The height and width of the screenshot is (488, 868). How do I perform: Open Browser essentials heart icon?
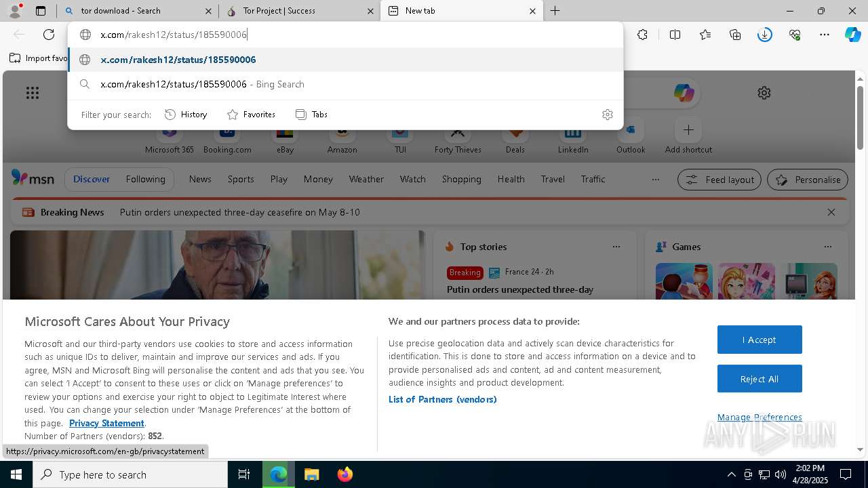click(795, 35)
